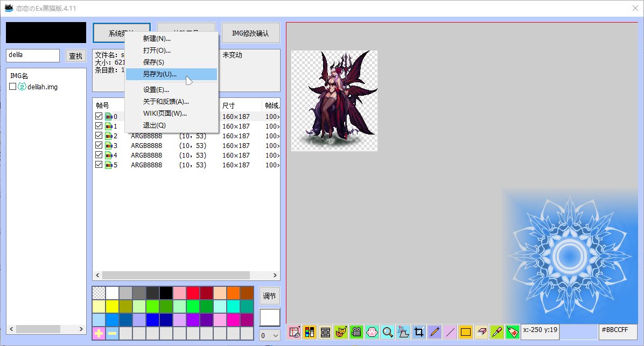Click the x:-250 y:19 coordinate display
Viewport: 644px width, 346px height.
[540, 332]
